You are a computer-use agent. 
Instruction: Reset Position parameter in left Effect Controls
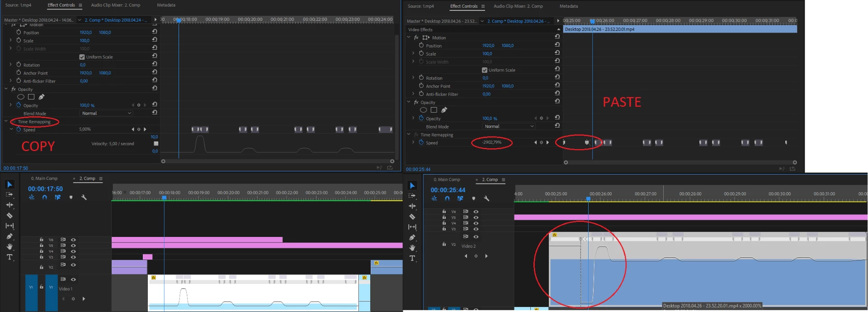[x=155, y=32]
